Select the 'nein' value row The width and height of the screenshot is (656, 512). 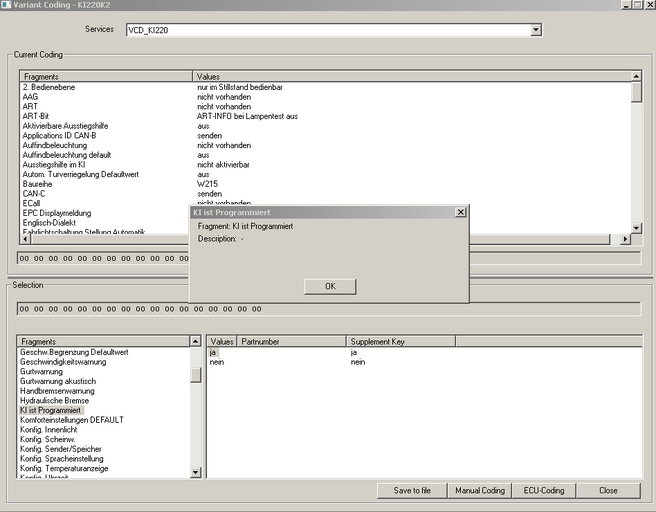coord(217,362)
